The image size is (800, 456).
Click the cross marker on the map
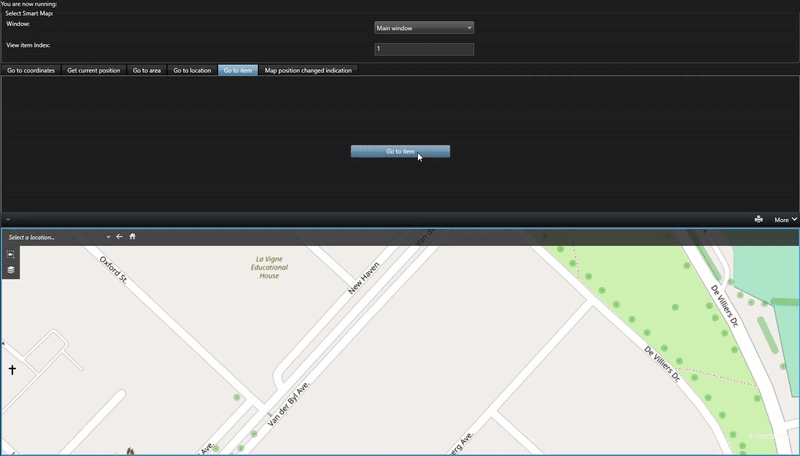click(x=13, y=370)
